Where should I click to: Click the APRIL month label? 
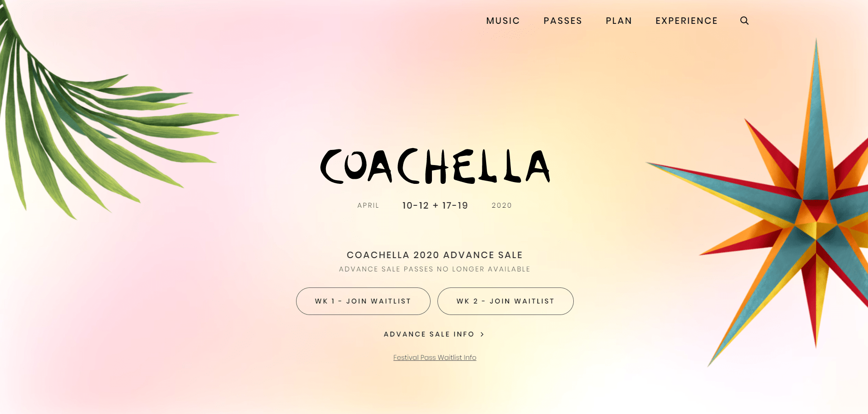click(368, 205)
